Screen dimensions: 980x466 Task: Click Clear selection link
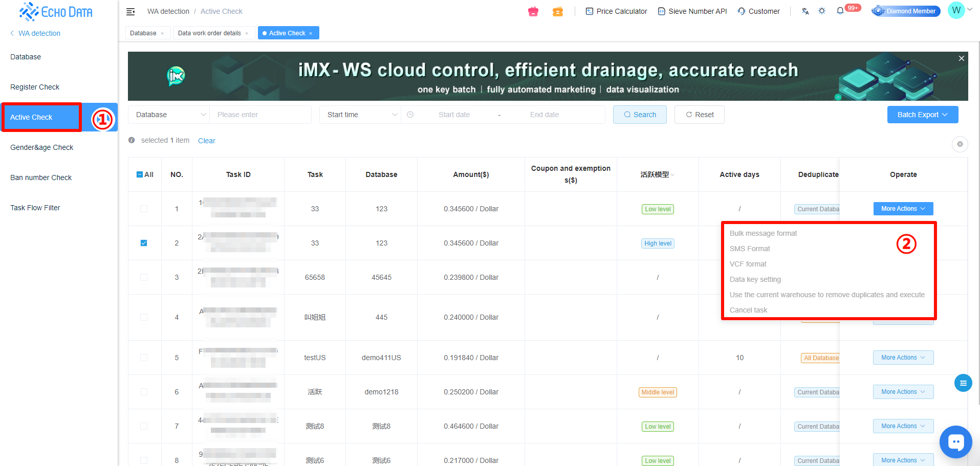tap(206, 141)
